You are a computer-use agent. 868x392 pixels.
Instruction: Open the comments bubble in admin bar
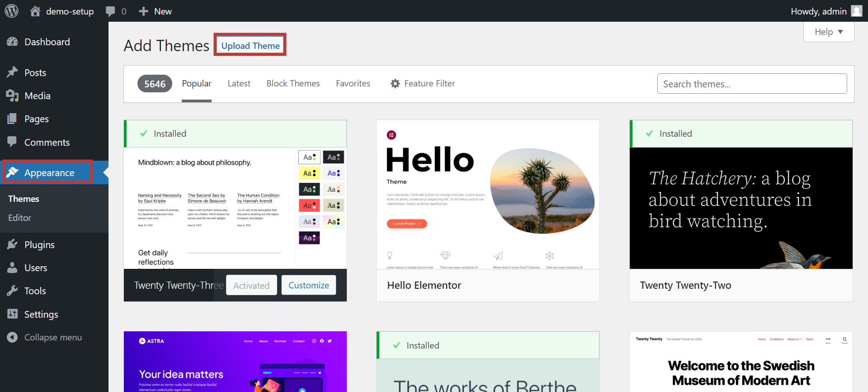tap(111, 11)
